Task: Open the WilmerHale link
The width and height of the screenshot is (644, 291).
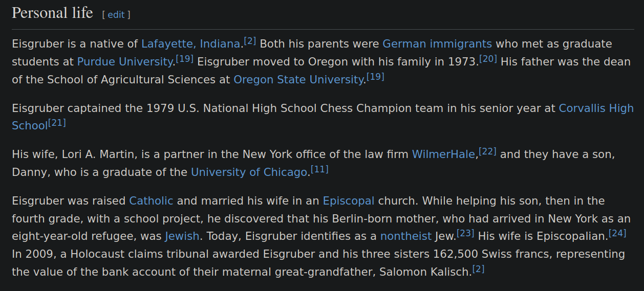Action: pos(443,154)
